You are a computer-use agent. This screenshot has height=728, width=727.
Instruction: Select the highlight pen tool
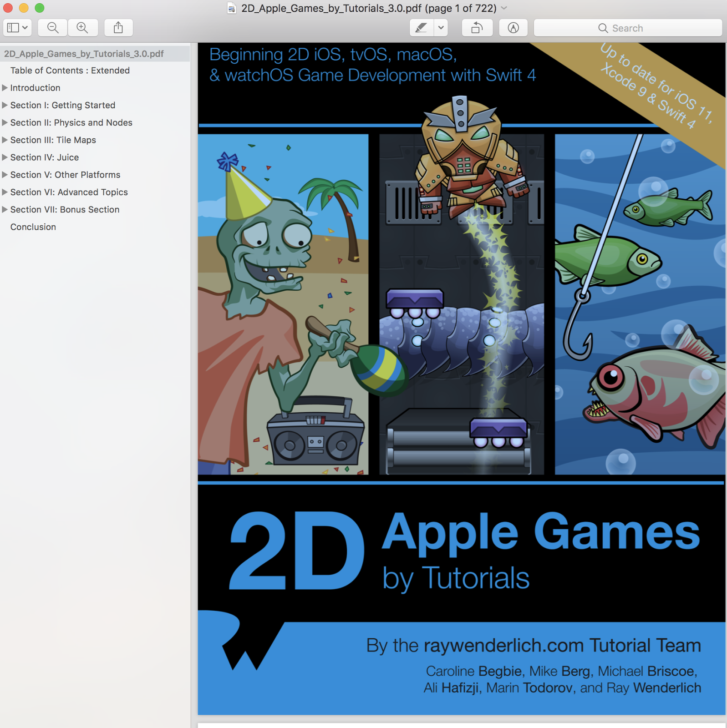tap(422, 28)
